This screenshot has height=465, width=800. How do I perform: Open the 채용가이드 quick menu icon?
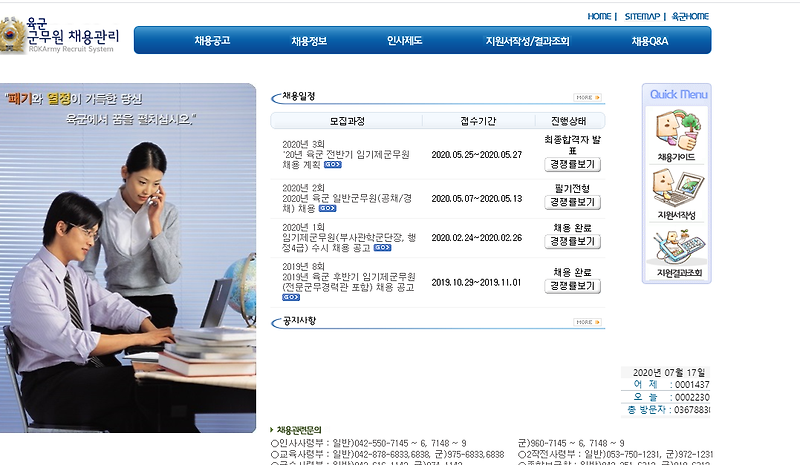(x=677, y=135)
